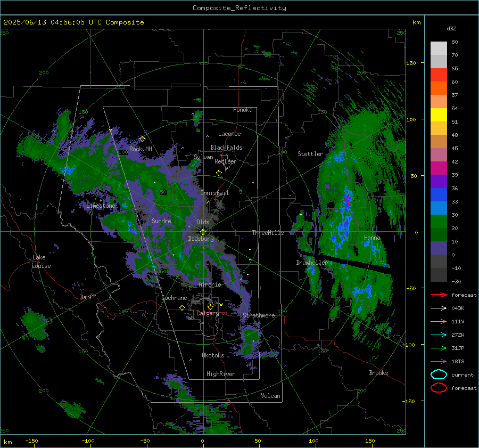Click the yellow diamond marker near RockyMH

click(x=142, y=139)
